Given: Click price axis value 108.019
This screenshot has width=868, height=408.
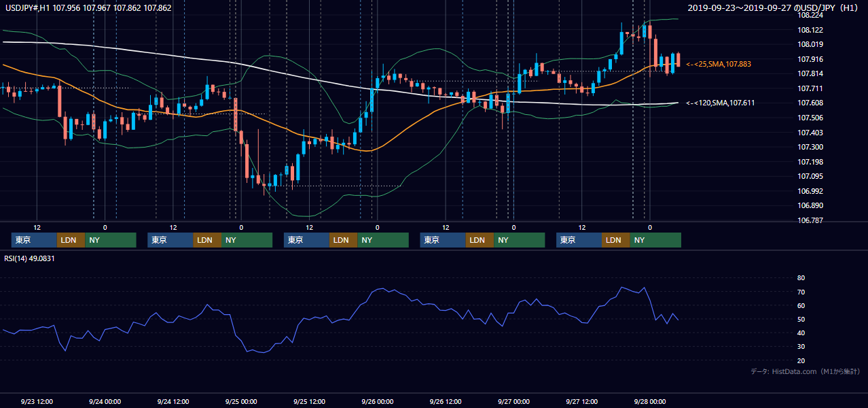Looking at the screenshot, I should pyautogui.click(x=810, y=44).
